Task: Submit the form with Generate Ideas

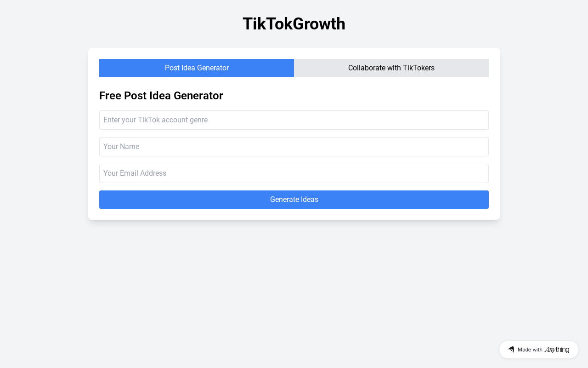Action: (294, 200)
